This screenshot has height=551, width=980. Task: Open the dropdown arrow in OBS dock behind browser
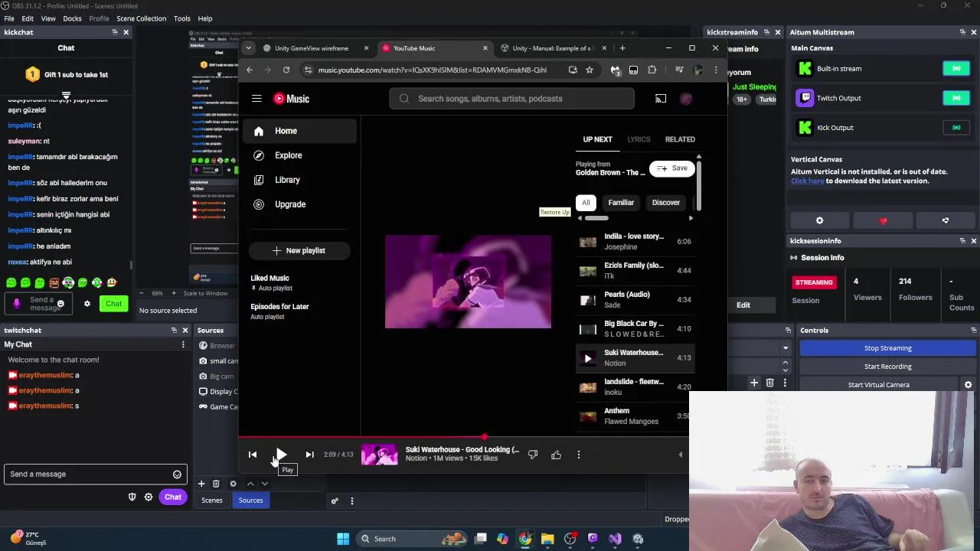pos(785,348)
